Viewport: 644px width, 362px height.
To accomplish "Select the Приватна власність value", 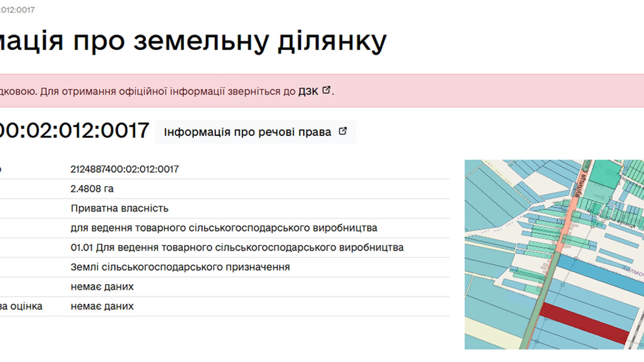I will coord(119,208).
